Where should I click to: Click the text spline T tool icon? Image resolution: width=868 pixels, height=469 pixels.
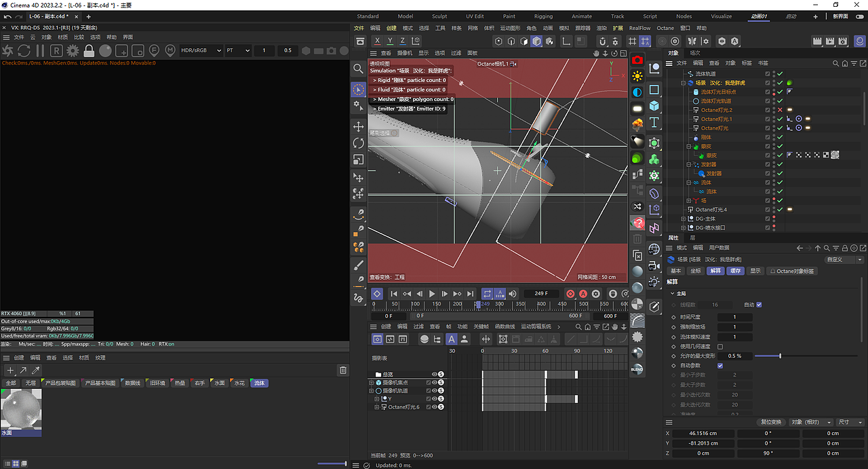[654, 123]
